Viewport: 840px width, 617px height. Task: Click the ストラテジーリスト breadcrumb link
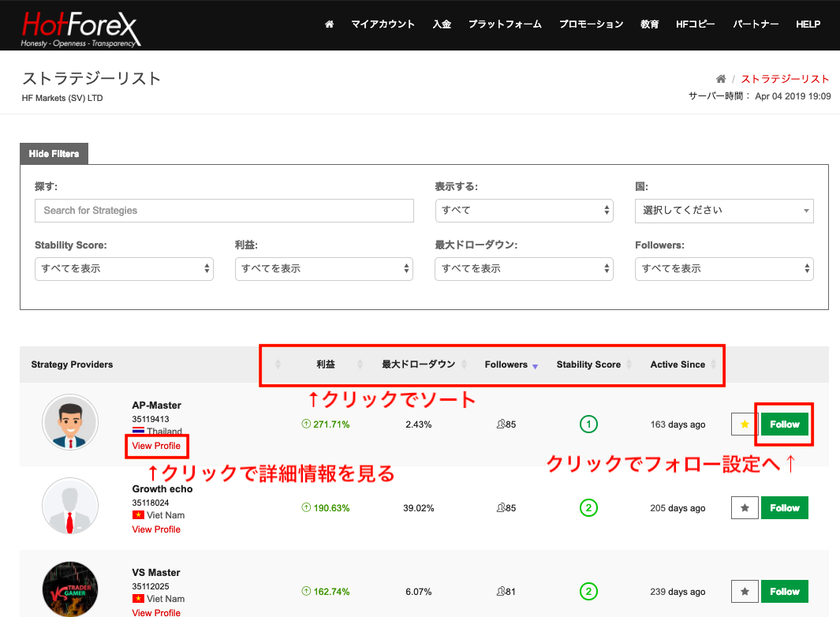785,79
